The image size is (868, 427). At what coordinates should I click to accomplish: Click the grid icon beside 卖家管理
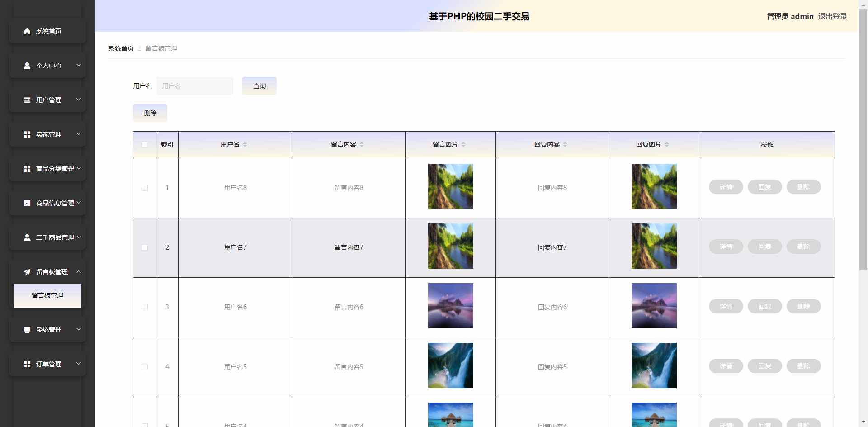click(27, 134)
